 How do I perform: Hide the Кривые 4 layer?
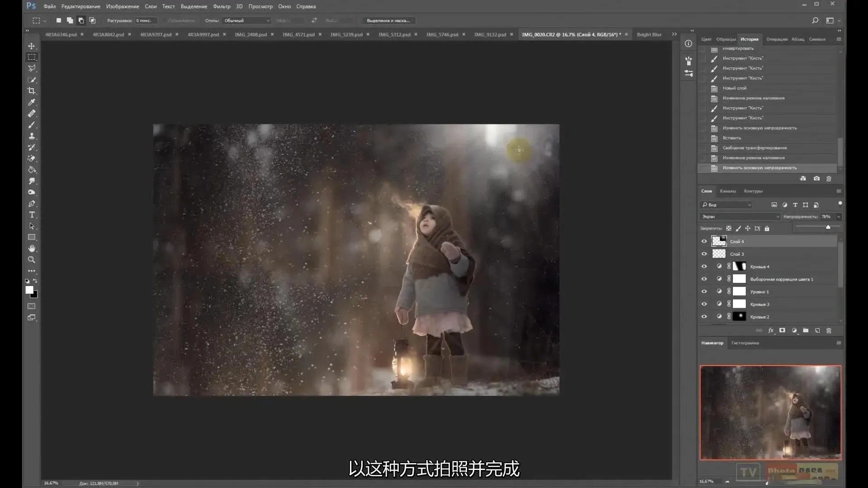[x=704, y=267]
